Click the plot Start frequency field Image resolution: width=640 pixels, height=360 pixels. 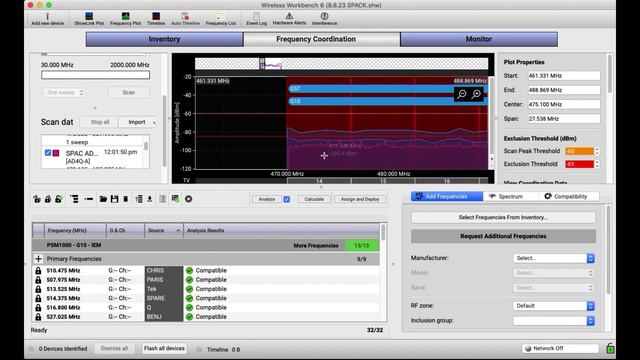[x=564, y=76]
